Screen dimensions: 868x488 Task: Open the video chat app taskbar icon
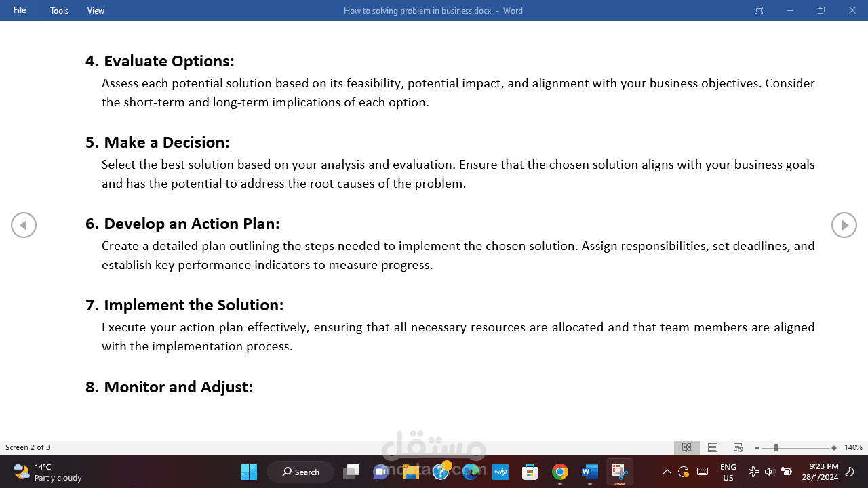pos(381,472)
